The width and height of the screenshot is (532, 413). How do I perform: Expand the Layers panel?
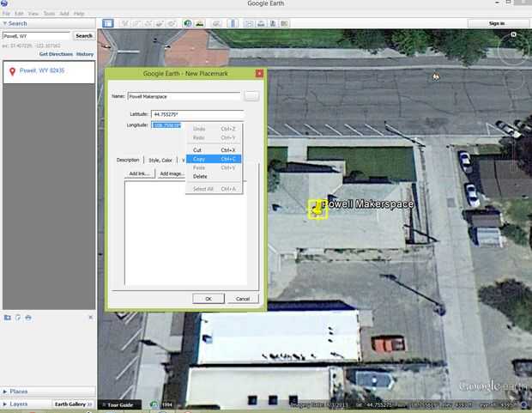5,404
